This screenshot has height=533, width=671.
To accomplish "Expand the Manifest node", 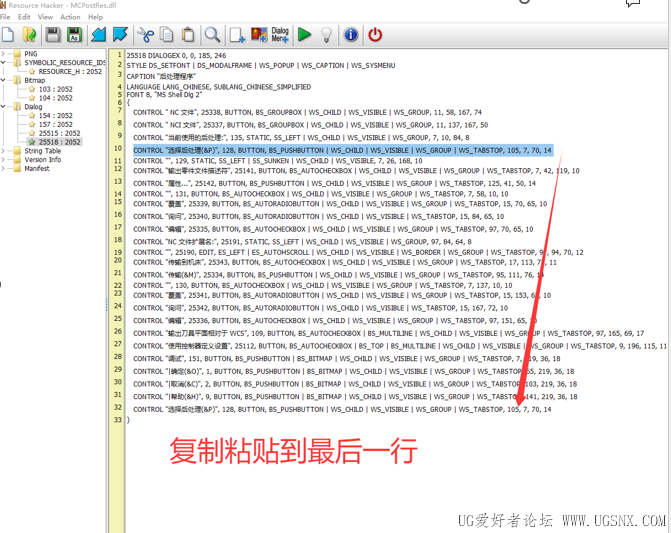I will pyautogui.click(x=3, y=169).
